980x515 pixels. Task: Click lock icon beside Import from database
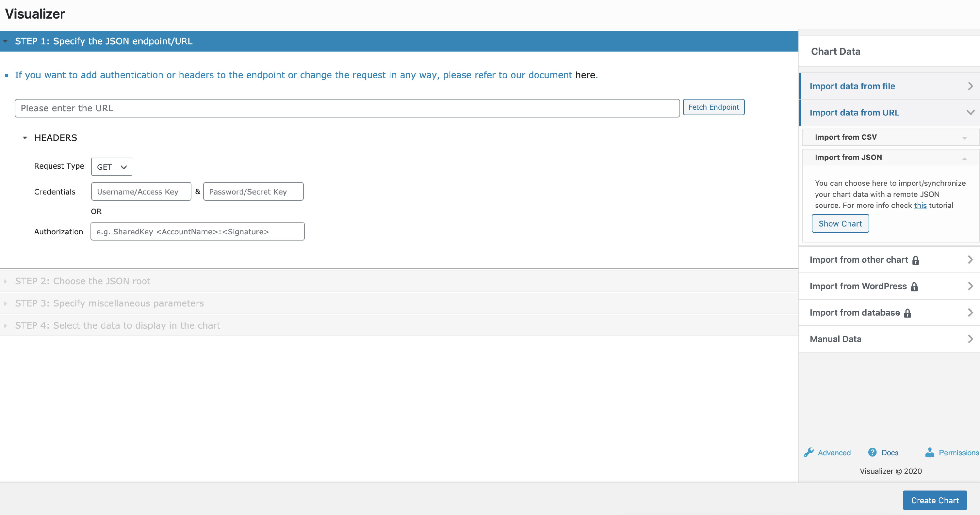tap(908, 313)
